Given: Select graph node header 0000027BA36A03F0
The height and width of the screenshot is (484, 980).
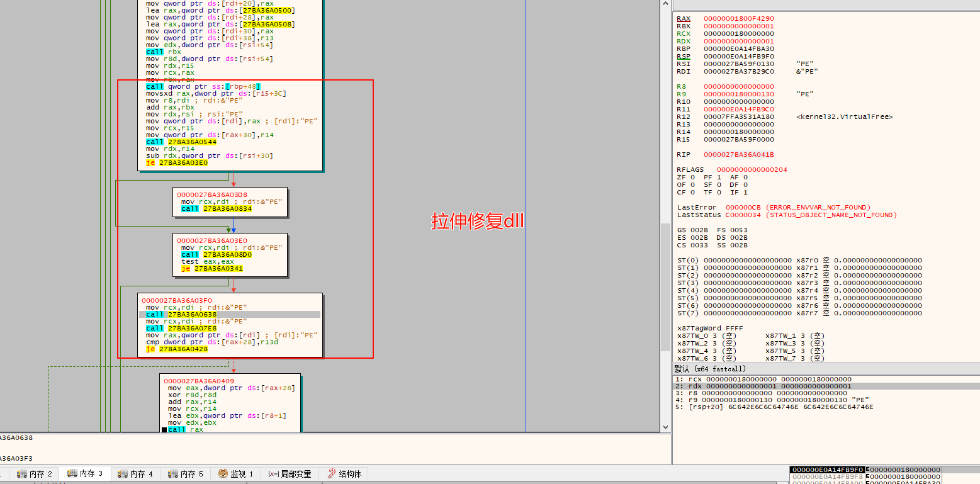Looking at the screenshot, I should coord(177,300).
